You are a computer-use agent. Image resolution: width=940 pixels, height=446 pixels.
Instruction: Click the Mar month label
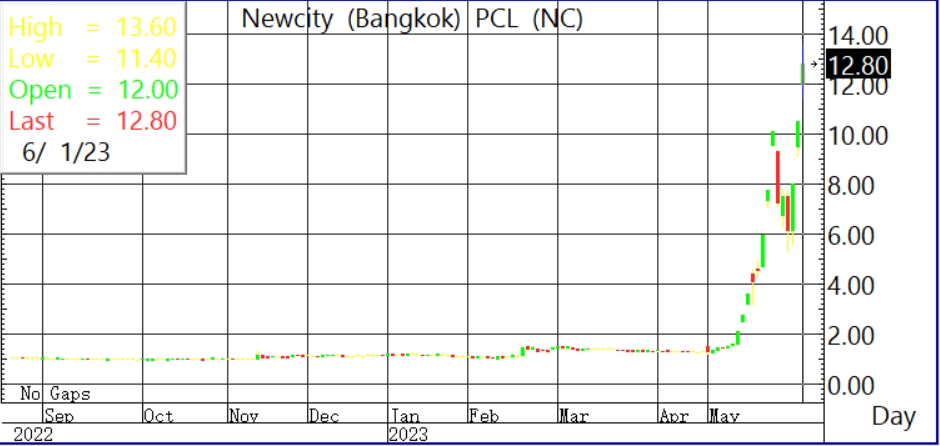tap(574, 415)
